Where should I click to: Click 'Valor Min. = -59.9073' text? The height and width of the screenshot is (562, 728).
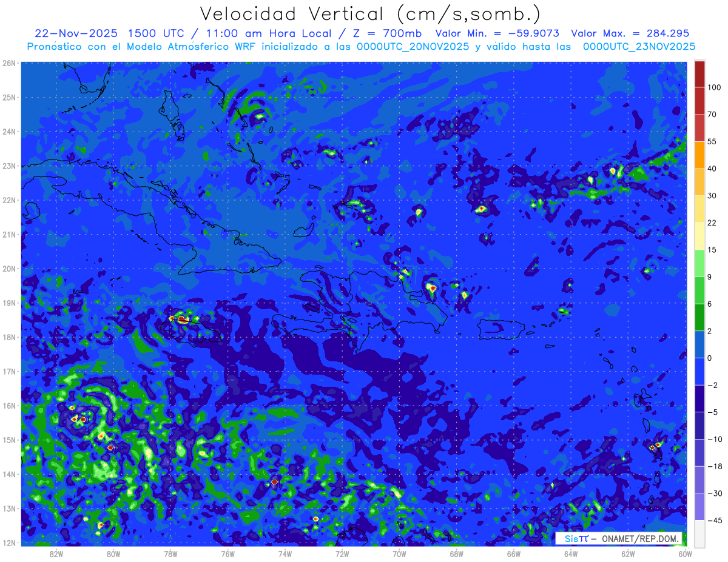[497, 33]
